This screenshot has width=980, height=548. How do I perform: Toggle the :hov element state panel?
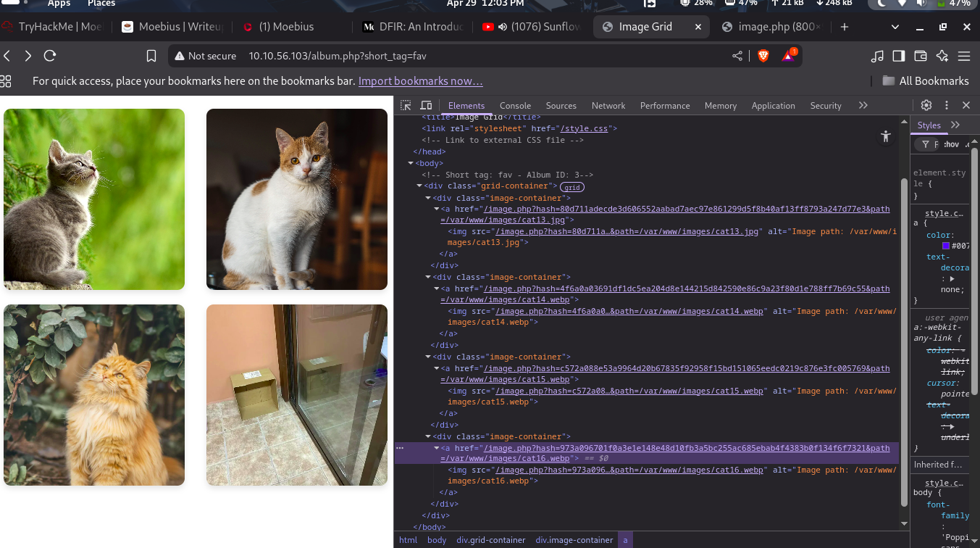[951, 144]
